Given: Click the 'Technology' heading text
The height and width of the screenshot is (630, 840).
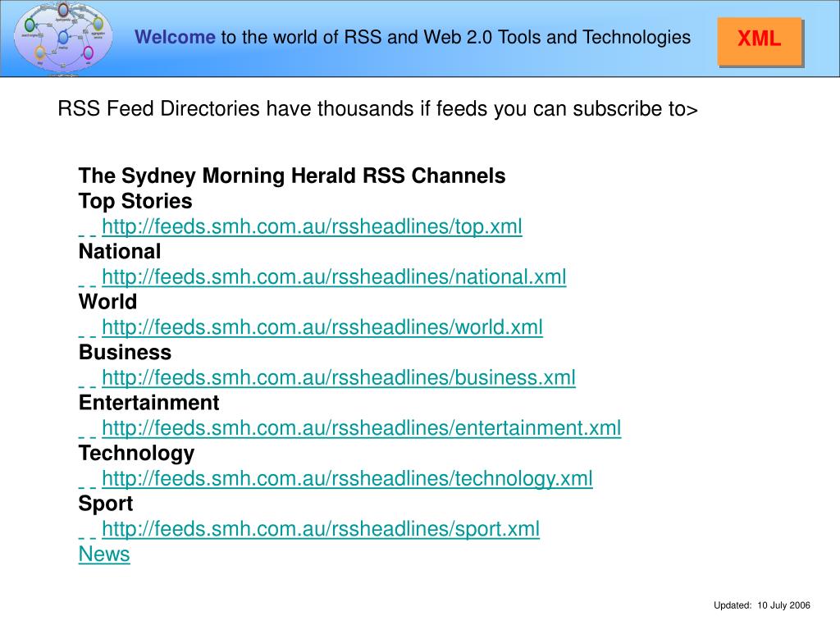Looking at the screenshot, I should coord(136,454).
